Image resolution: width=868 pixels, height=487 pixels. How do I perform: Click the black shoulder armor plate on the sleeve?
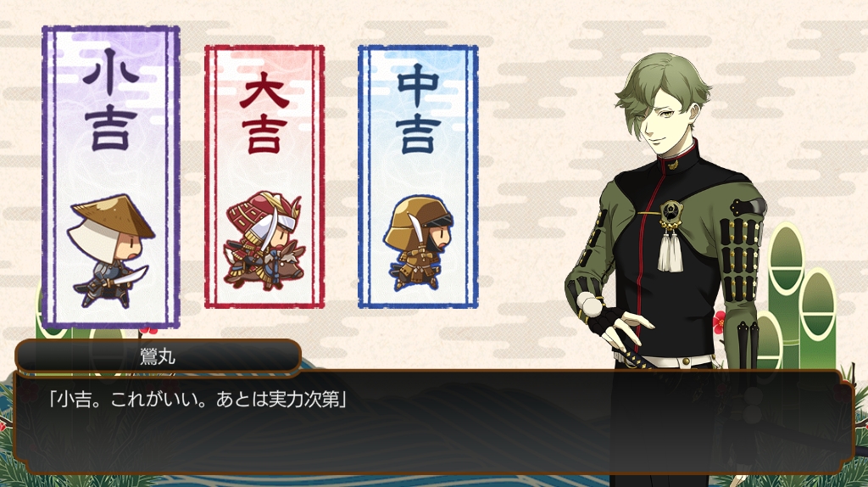748,207
